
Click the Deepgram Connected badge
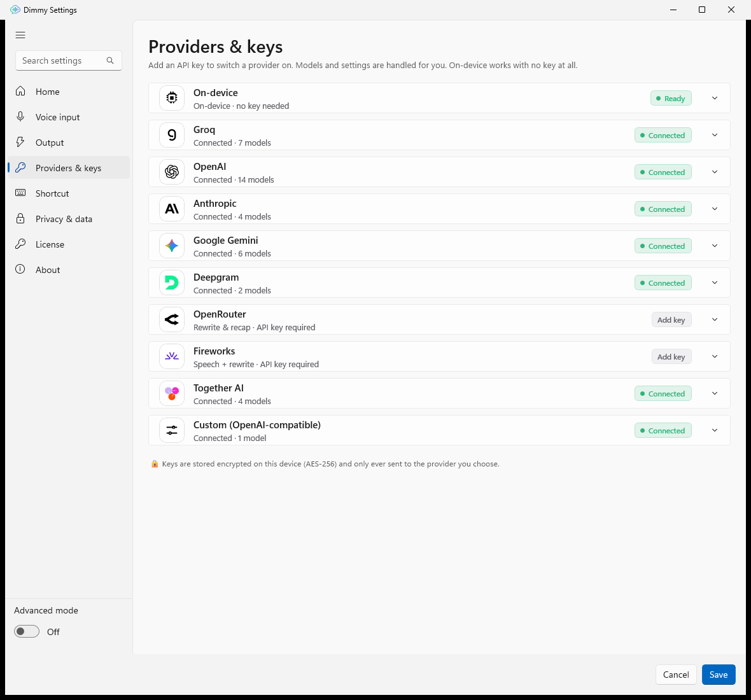click(663, 283)
